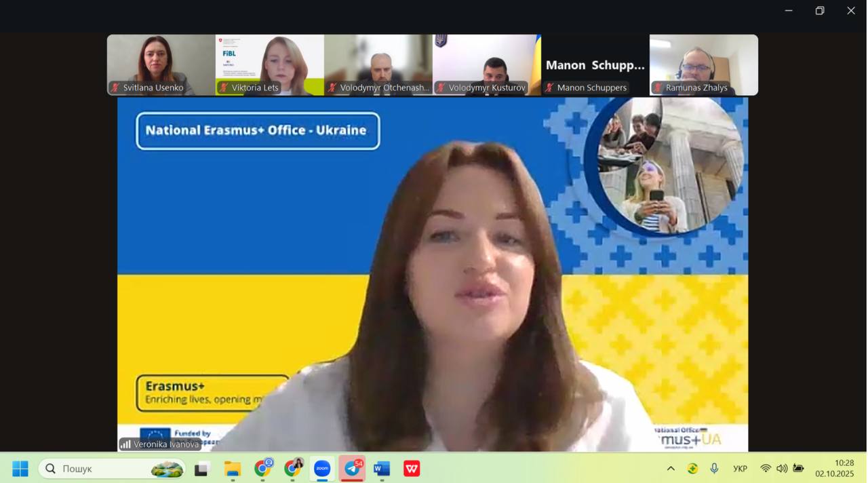
Task: Select Viktoria Lets' video thumbnail
Action: 269,64
